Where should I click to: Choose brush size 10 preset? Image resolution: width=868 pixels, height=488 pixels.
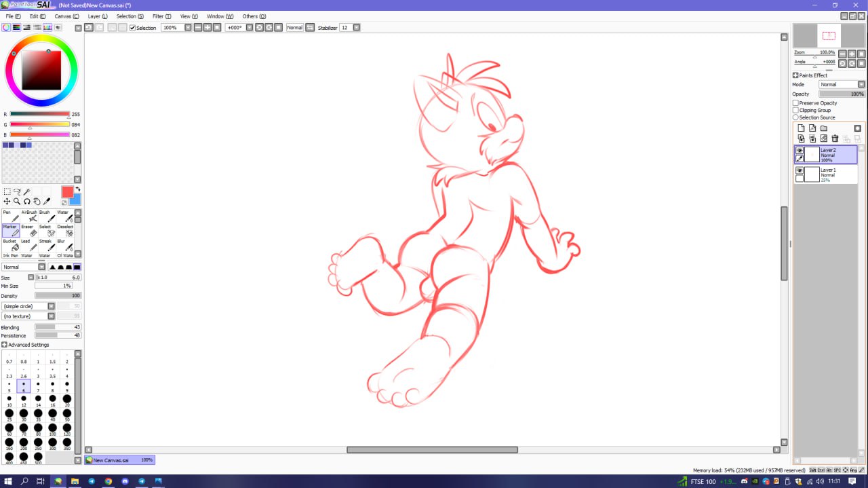[9, 398]
